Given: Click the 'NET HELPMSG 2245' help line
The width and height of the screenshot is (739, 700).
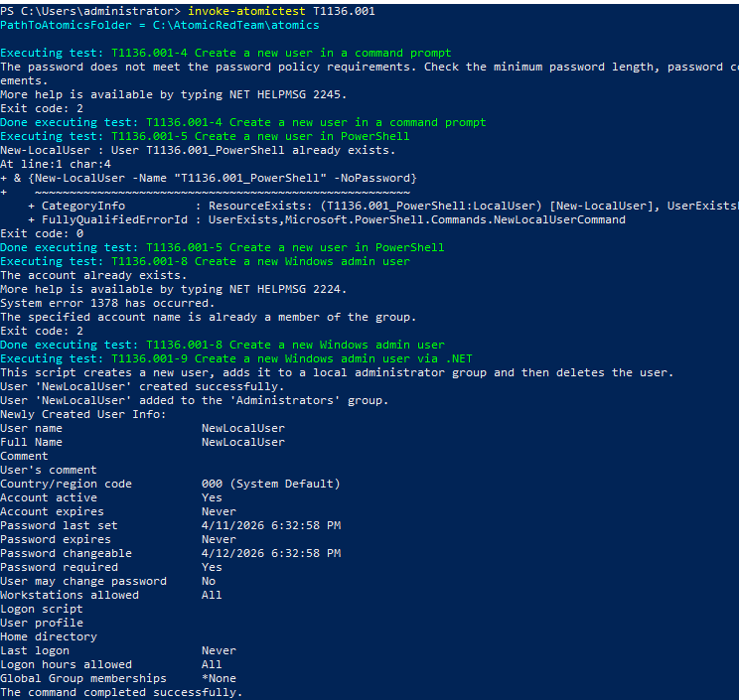Looking at the screenshot, I should [x=174, y=94].
